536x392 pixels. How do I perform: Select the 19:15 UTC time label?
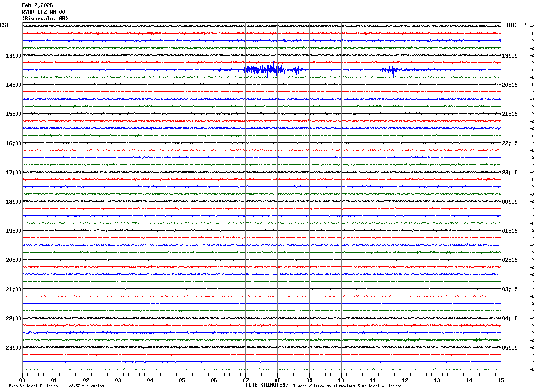click(509, 56)
